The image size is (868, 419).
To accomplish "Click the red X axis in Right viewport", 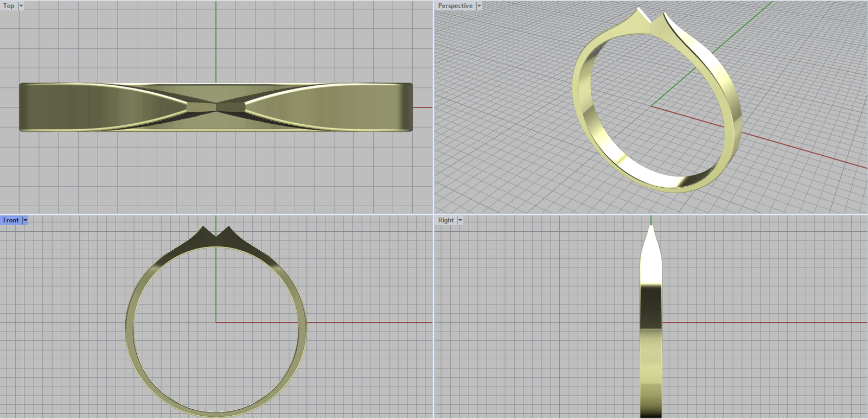I will pos(759,322).
